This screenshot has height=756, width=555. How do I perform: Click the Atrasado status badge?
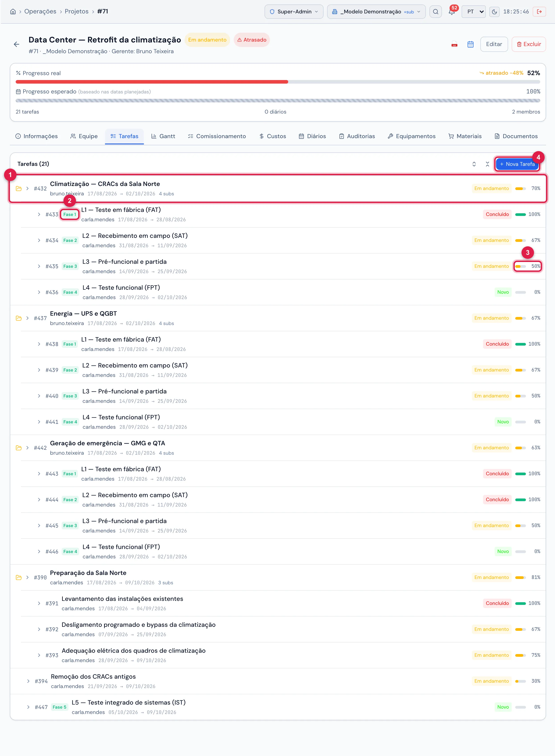252,40
